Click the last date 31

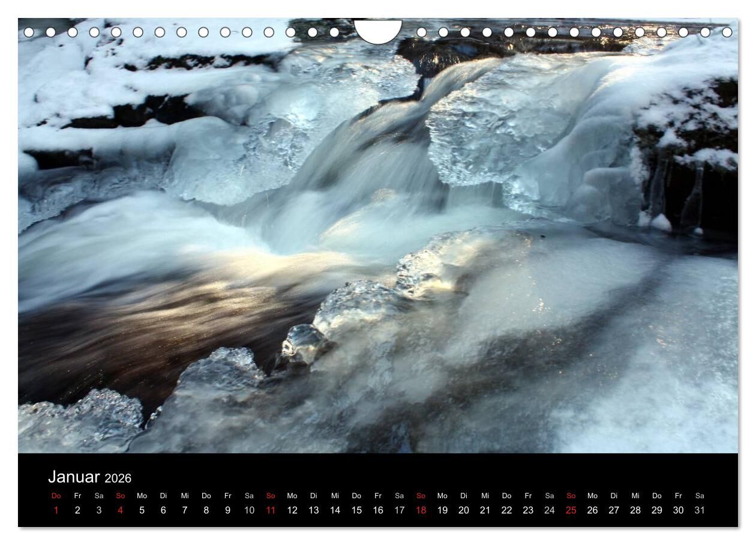point(700,510)
